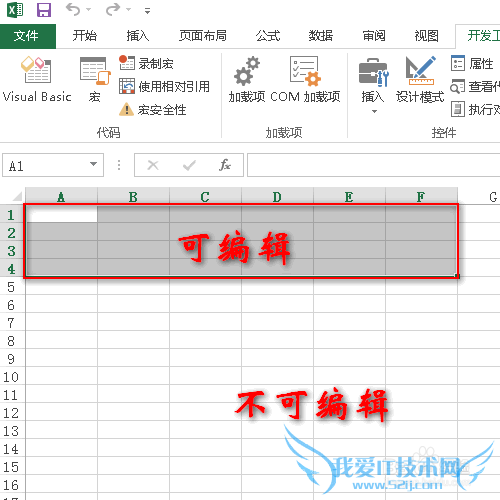The height and width of the screenshot is (500, 500).
Task: Switch to the 插入 ribbon tab
Action: (x=138, y=36)
